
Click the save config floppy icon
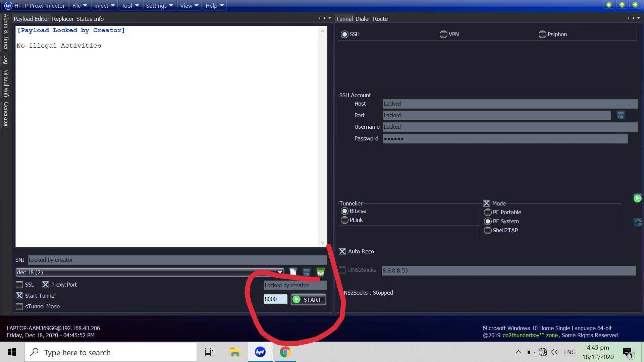(x=306, y=272)
